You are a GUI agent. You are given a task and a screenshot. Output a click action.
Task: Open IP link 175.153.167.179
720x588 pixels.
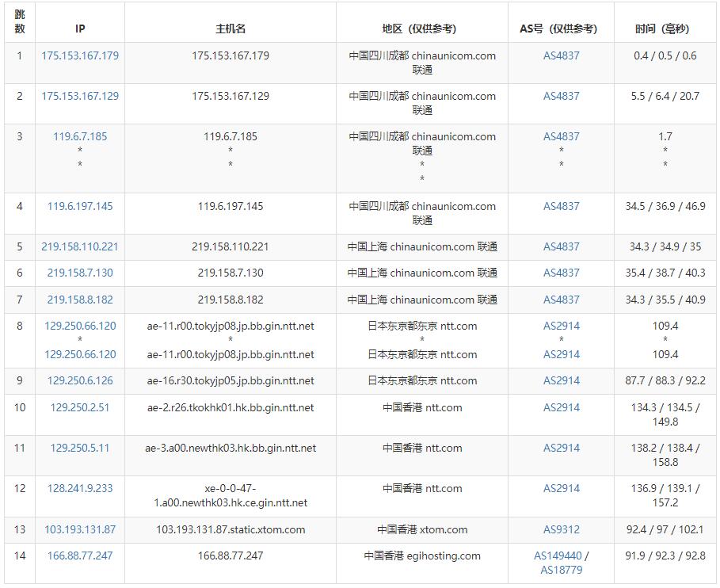coord(80,55)
